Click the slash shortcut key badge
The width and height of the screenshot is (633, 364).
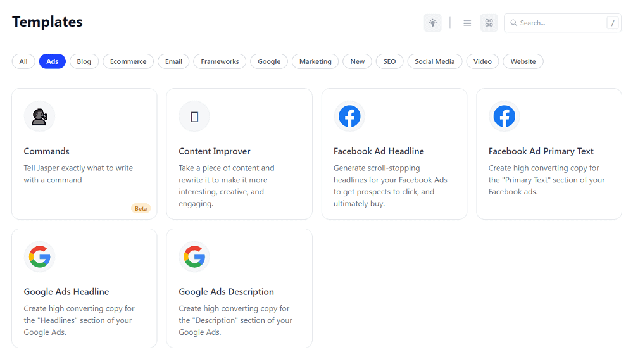(x=612, y=23)
